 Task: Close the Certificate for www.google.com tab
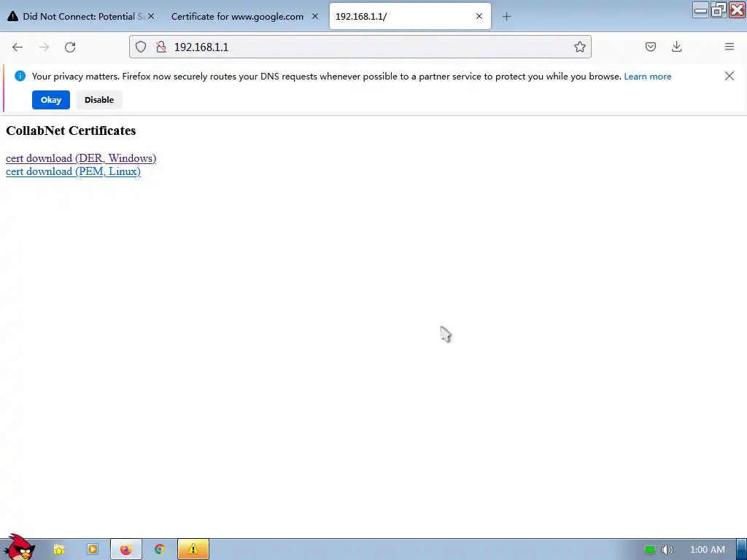[x=315, y=16]
